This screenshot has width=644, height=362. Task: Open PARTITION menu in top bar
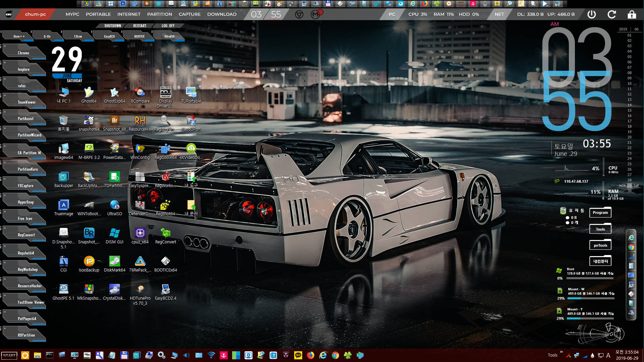point(160,14)
